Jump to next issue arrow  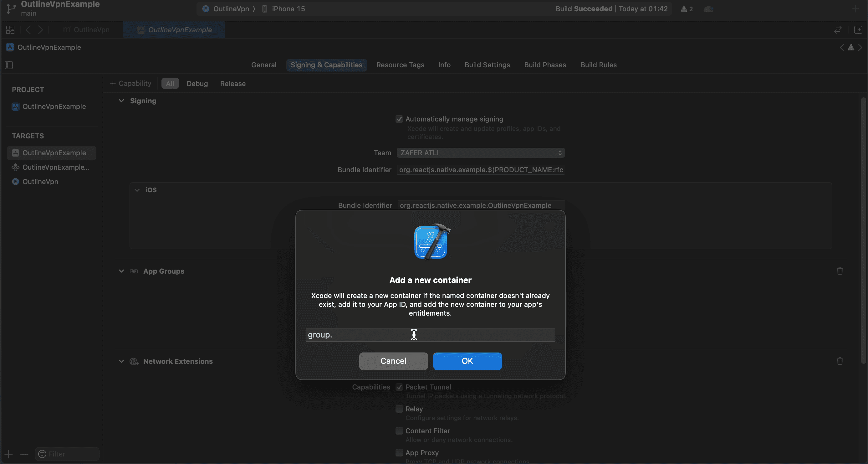click(x=860, y=47)
